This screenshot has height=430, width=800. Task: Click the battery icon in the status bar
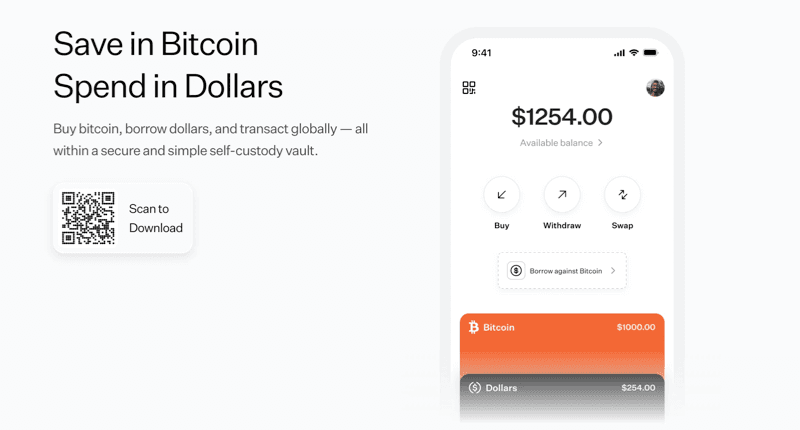[651, 52]
